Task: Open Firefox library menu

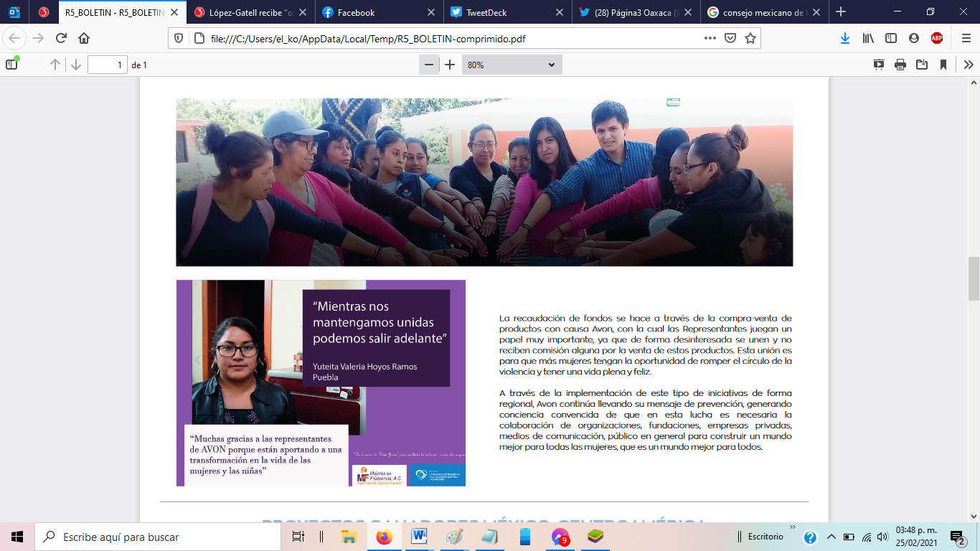Action: [x=868, y=38]
